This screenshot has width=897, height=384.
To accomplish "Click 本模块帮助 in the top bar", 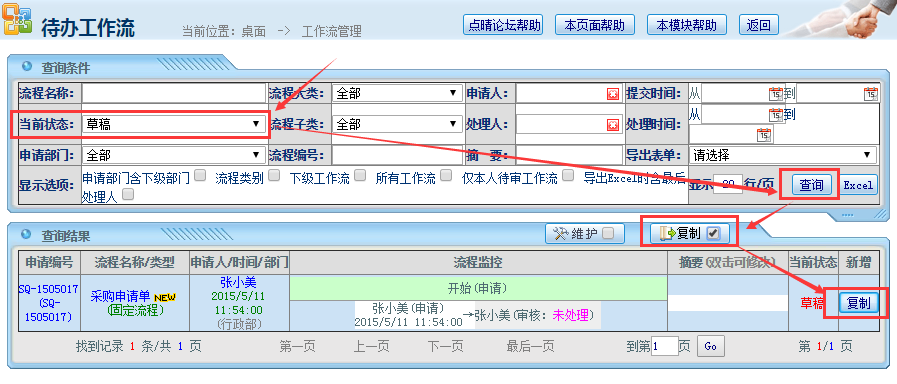I will pos(686,25).
